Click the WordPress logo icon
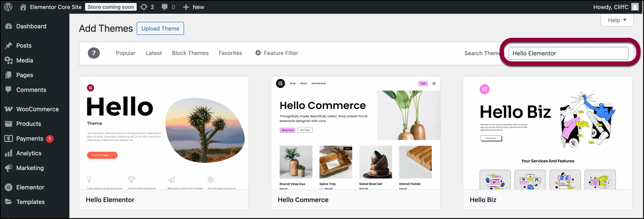This screenshot has width=644, height=219. (x=8, y=7)
